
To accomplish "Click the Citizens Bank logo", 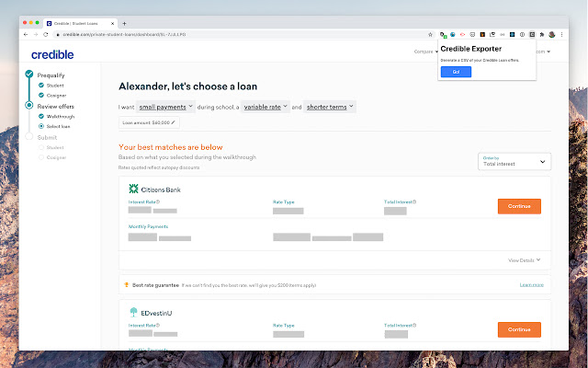I will [133, 189].
